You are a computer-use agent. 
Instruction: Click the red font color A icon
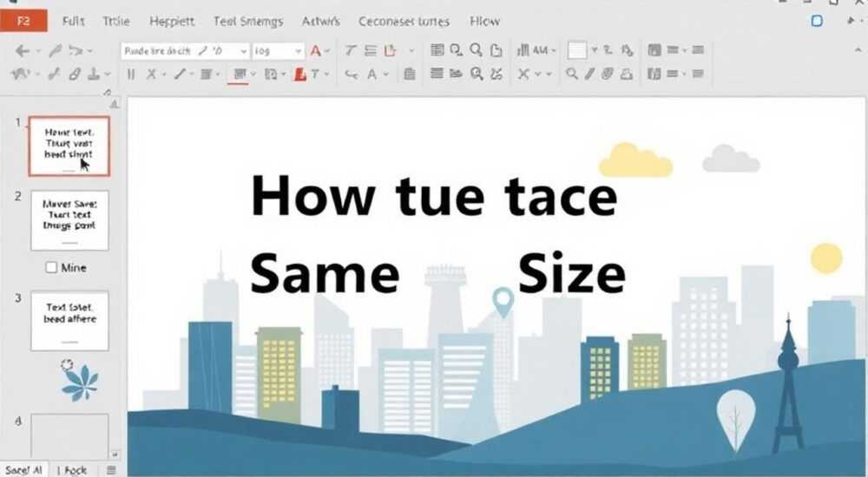[x=316, y=51]
